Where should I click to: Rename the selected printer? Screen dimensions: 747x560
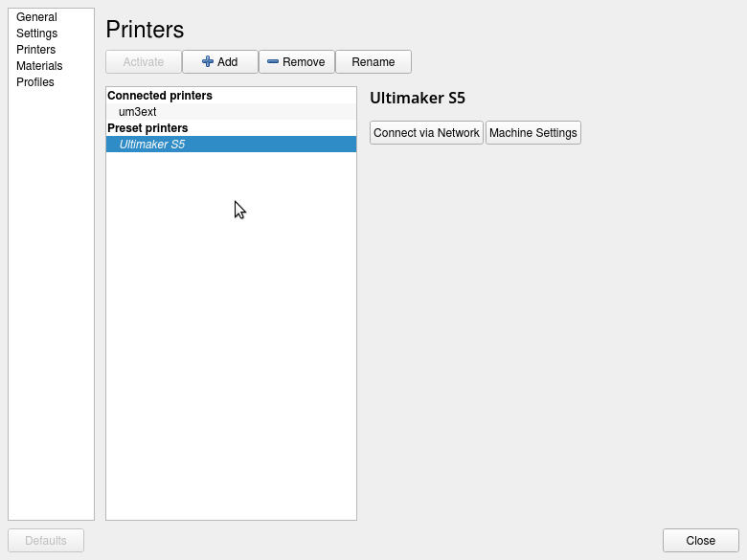(x=373, y=62)
